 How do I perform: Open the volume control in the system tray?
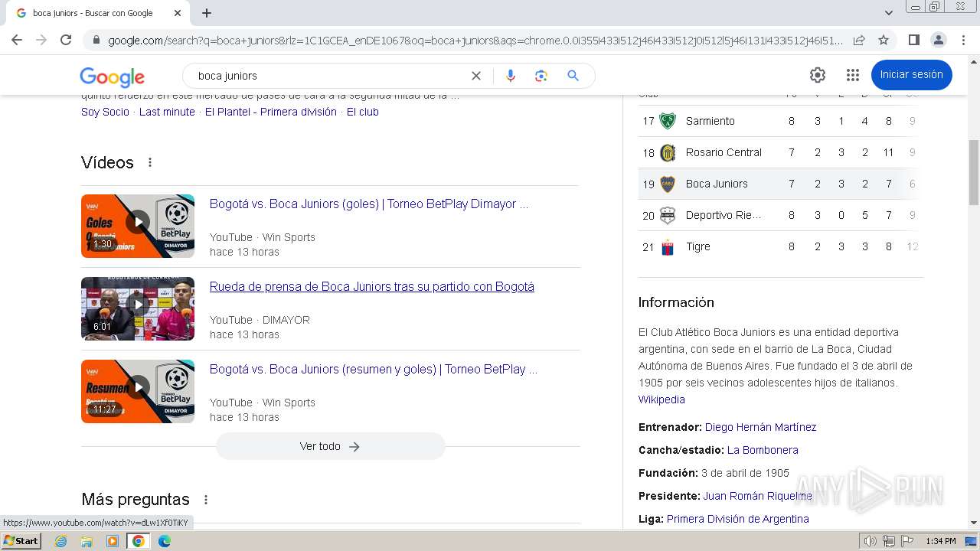(871, 541)
